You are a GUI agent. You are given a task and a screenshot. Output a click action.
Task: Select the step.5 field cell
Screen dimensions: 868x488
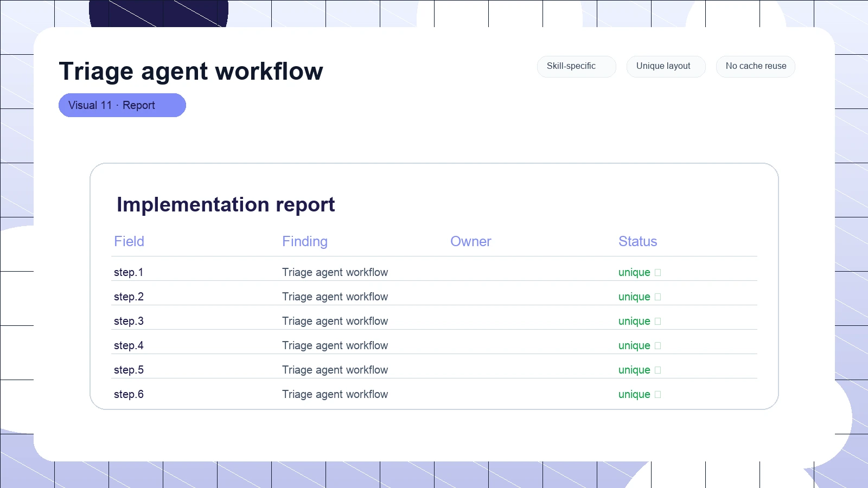pos(129,370)
